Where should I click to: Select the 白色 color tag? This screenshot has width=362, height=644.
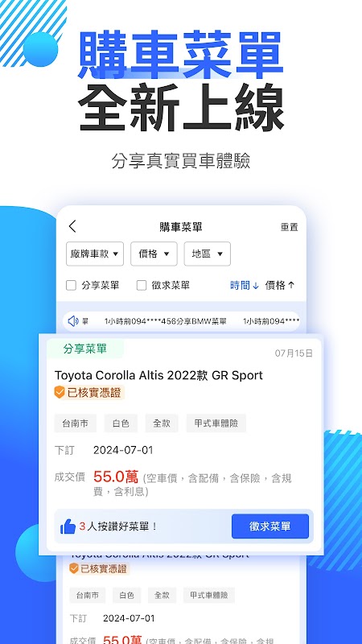[121, 423]
